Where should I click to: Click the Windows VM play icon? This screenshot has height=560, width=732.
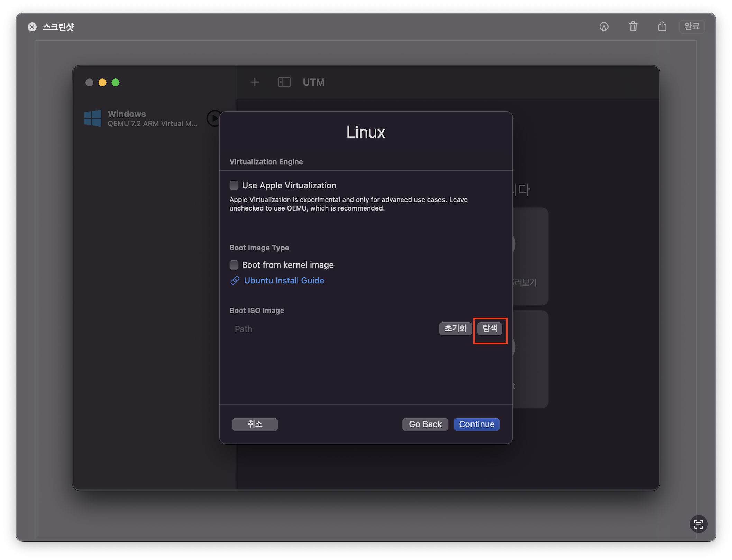pos(213,118)
